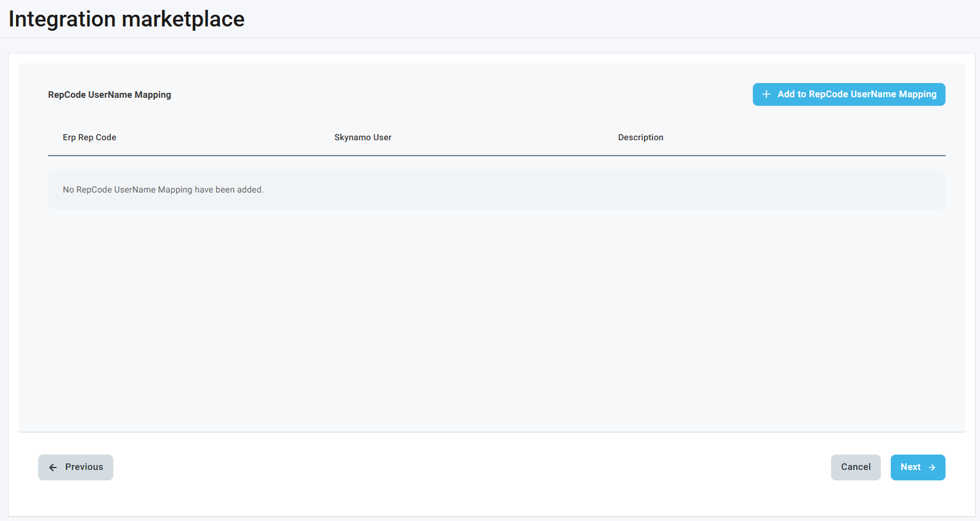Add a new RepCode UserName Mapping
This screenshot has height=521, width=980.
[849, 94]
